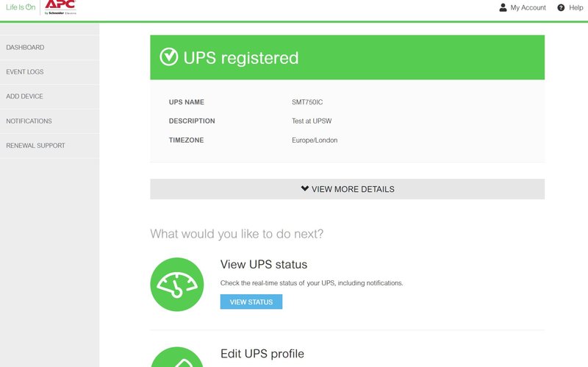Click the SMT750IC UPS name value
588x367 pixels.
(x=307, y=102)
